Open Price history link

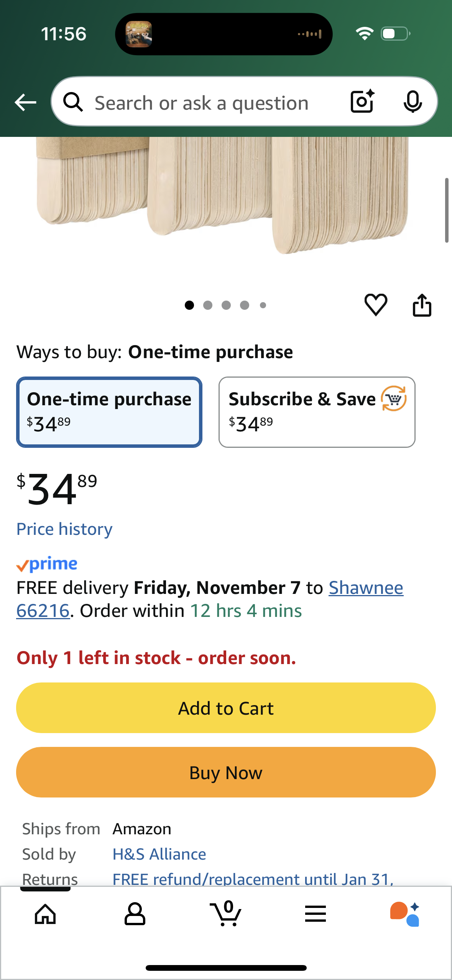64,529
